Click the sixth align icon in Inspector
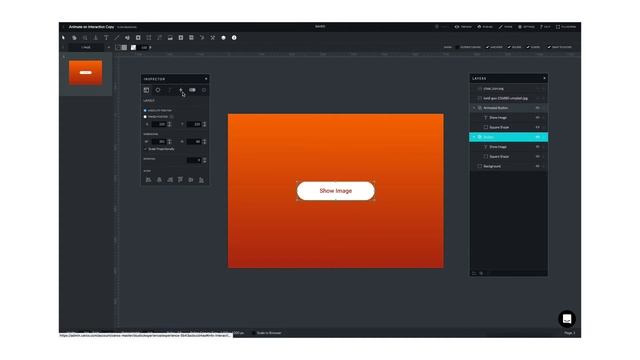Screen dimensions: 640x360 pos(201,180)
